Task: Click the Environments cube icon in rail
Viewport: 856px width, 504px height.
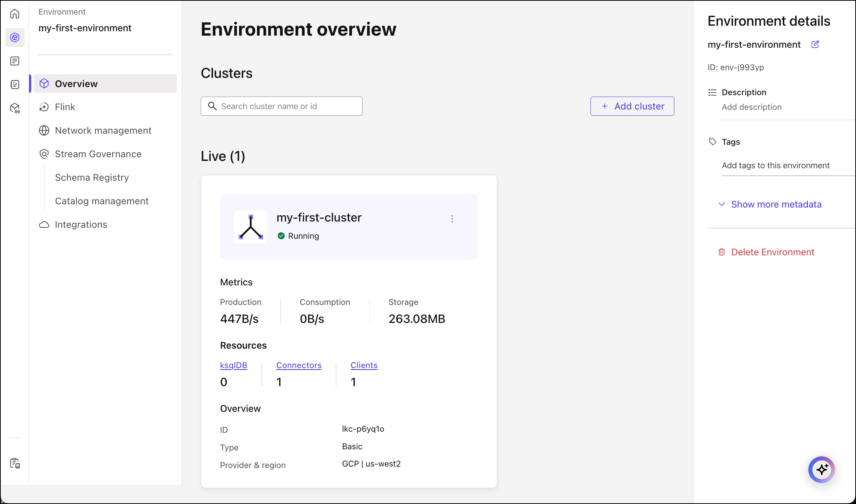Action: (x=15, y=37)
